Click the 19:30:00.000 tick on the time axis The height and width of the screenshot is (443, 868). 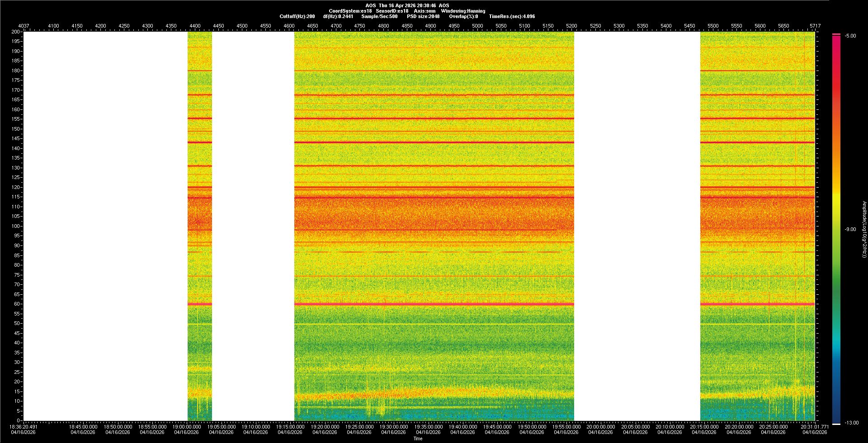393,426
